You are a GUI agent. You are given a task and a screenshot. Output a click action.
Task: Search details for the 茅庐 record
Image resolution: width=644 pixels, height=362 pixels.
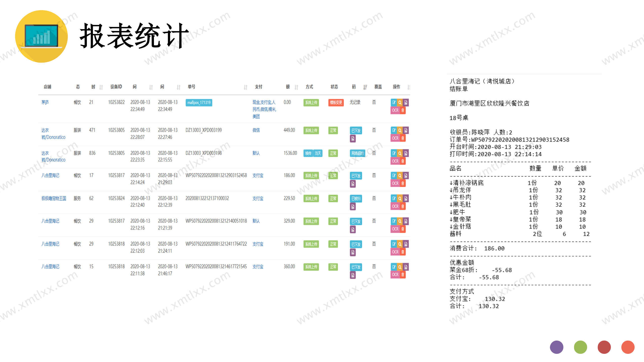pyautogui.click(x=400, y=102)
